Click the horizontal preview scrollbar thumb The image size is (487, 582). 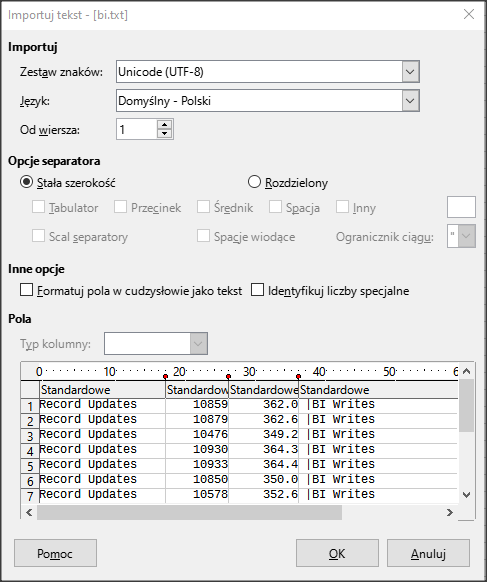(x=189, y=512)
